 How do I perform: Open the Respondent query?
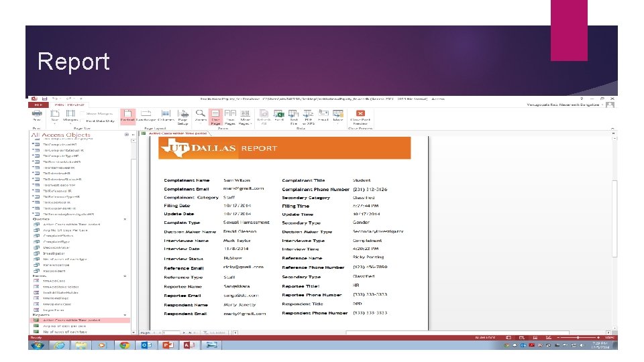pyautogui.click(x=54, y=271)
